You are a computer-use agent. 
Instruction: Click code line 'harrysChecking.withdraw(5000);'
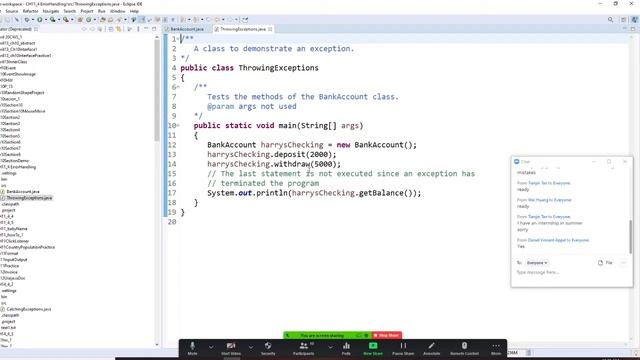click(x=273, y=164)
